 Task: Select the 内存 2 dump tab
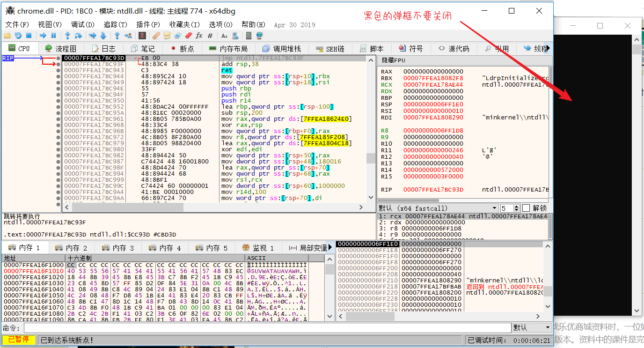point(71,247)
